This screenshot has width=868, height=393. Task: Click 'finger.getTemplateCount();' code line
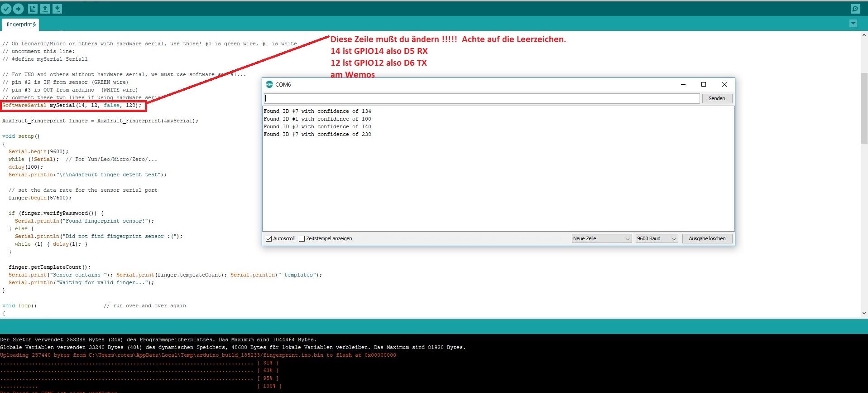point(49,267)
